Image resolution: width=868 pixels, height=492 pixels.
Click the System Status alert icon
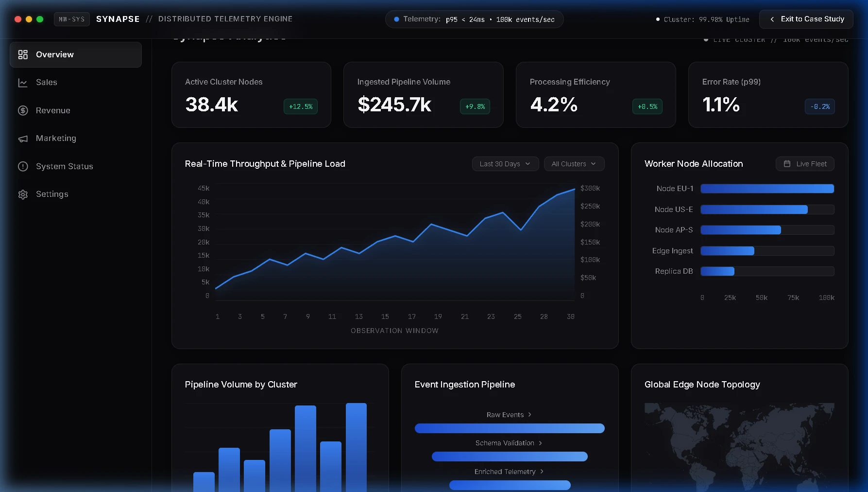point(23,166)
